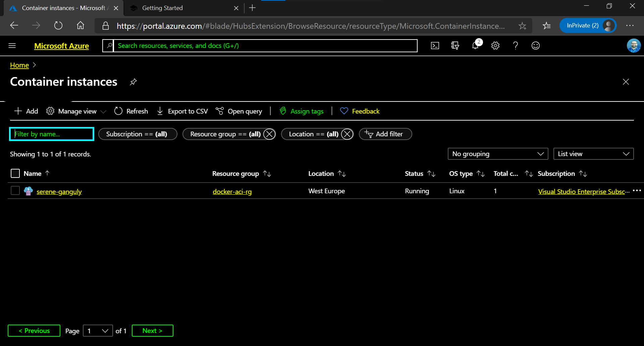Open the notifications bell
644x346 pixels.
475,46
